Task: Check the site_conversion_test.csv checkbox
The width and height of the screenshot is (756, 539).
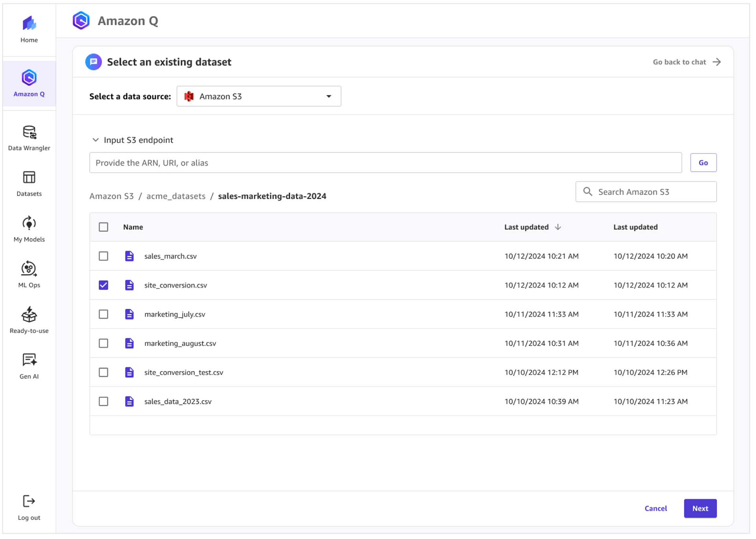Action: (x=104, y=373)
